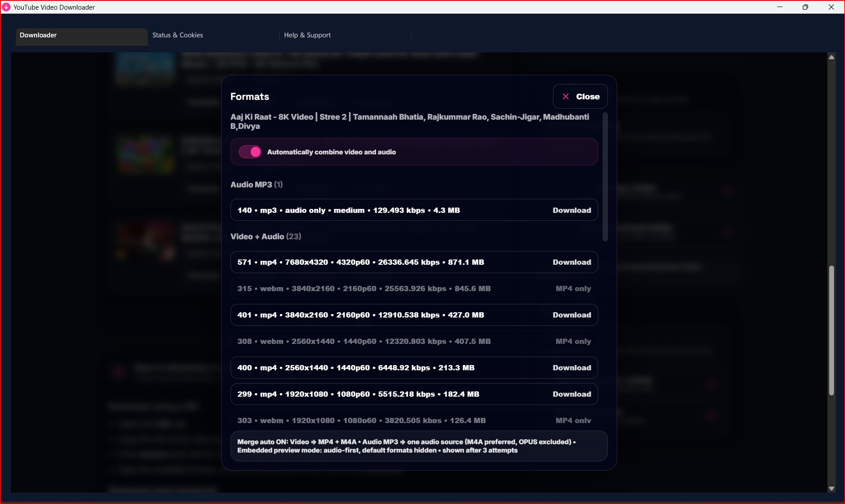Close the Formats dialog
This screenshot has height=504, width=845.
580,96
